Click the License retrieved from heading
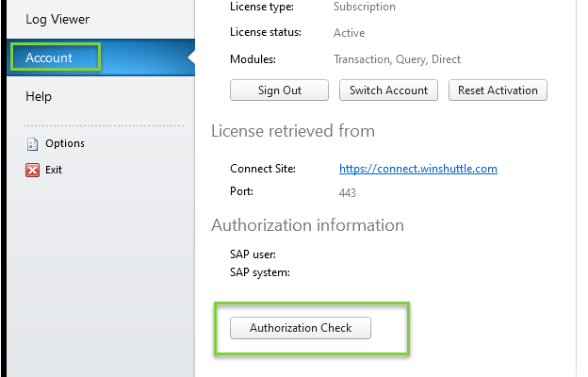 click(x=293, y=131)
